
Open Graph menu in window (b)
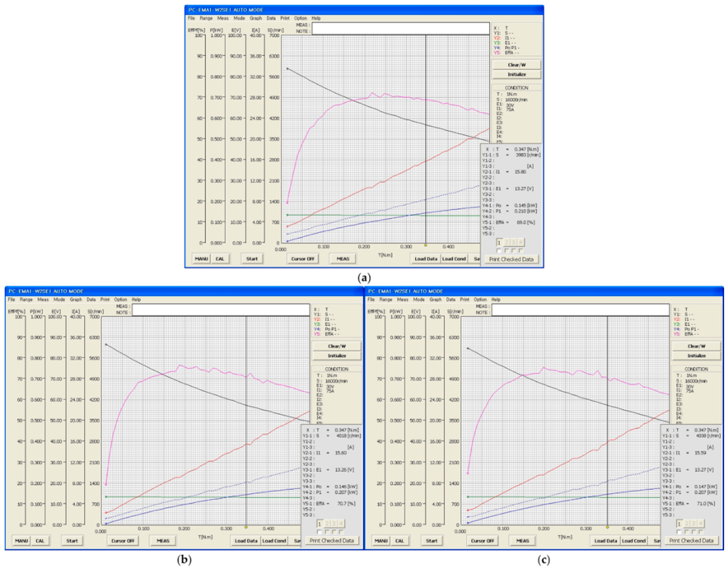click(x=76, y=300)
